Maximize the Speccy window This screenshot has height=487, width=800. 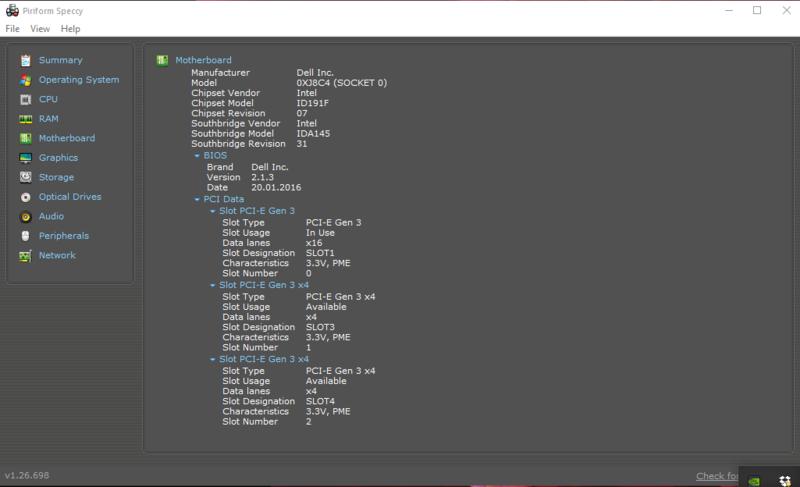coord(757,10)
